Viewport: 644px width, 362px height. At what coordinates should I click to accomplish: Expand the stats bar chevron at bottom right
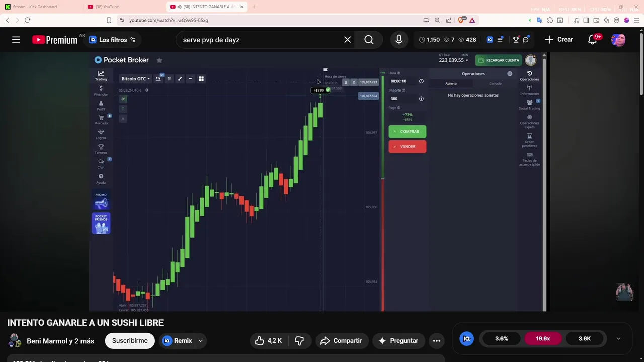(618, 339)
